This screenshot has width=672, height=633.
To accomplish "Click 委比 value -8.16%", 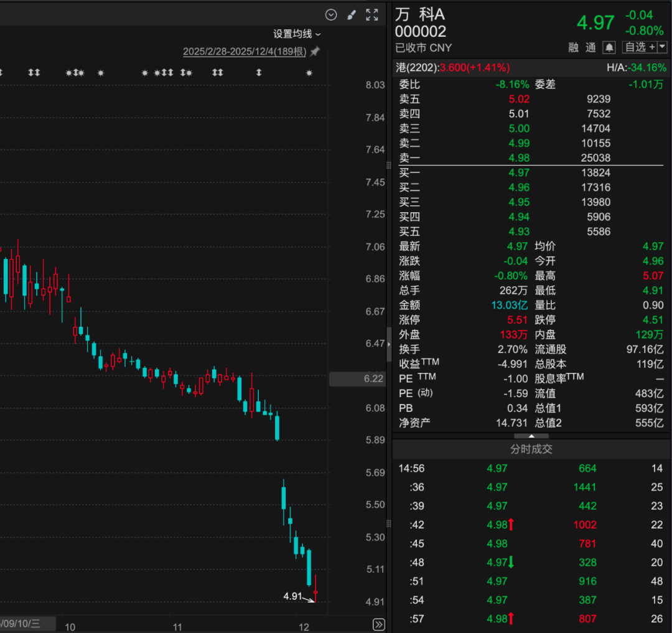I will pyautogui.click(x=512, y=85).
